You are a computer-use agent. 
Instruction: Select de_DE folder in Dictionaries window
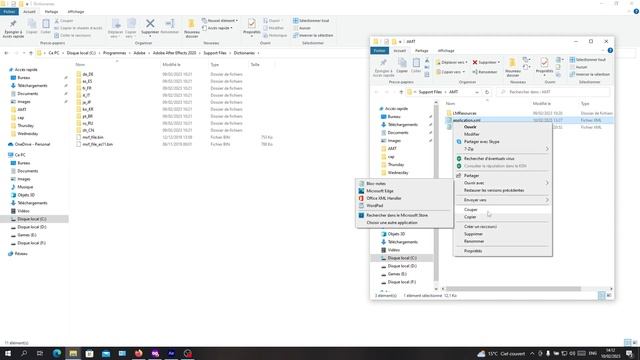tap(88, 74)
